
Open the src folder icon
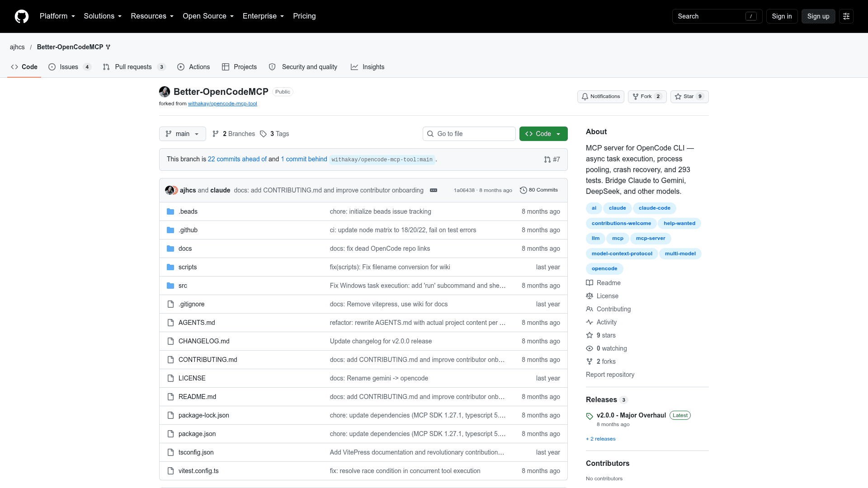170,286
